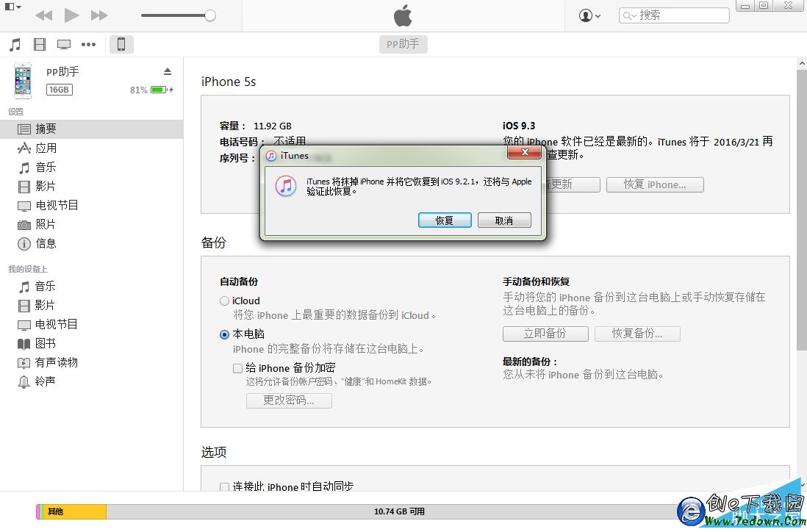Enable 给 iPhone 备份加密 checkbox
The width and height of the screenshot is (807, 532).
coord(237,368)
